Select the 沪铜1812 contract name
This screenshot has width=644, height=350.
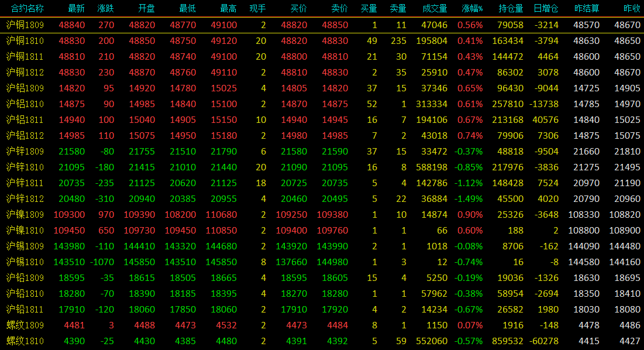click(x=25, y=73)
